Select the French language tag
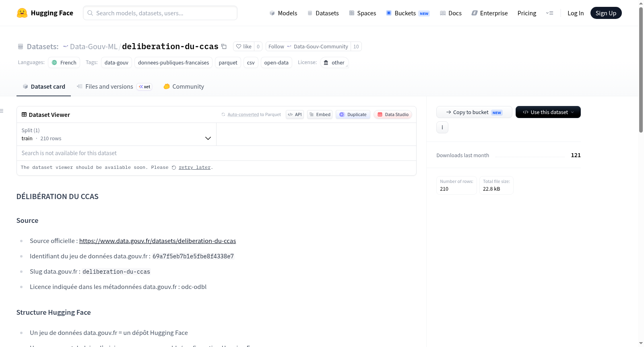The image size is (644, 347). click(x=64, y=62)
